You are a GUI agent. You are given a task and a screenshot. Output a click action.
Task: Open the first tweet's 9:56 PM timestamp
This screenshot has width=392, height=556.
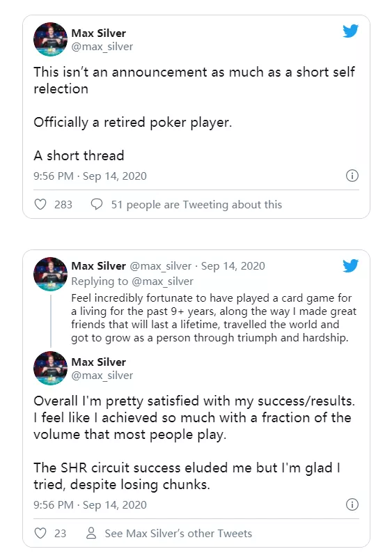click(90, 176)
